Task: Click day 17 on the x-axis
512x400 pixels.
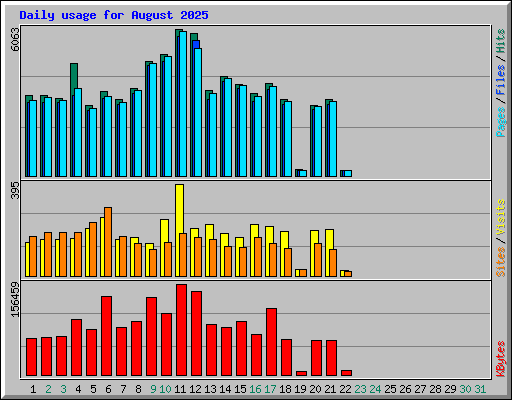Action: [270, 389]
